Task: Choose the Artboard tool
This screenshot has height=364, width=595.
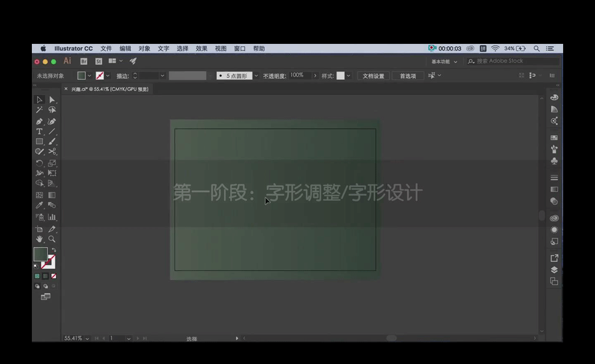Action: click(x=39, y=229)
